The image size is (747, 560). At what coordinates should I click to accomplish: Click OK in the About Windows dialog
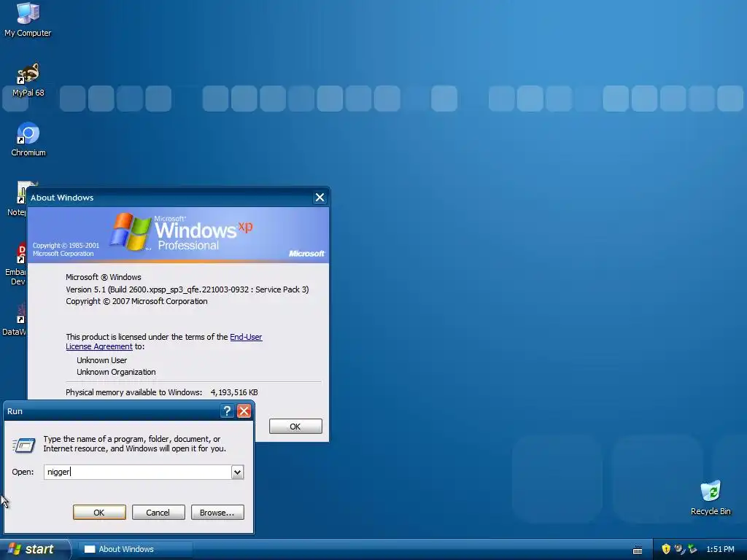pyautogui.click(x=295, y=426)
